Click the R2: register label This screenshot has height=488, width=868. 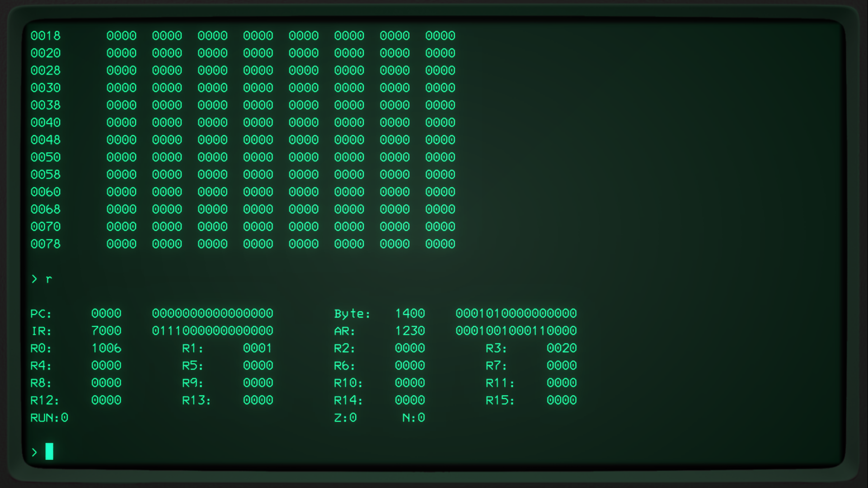coord(345,348)
